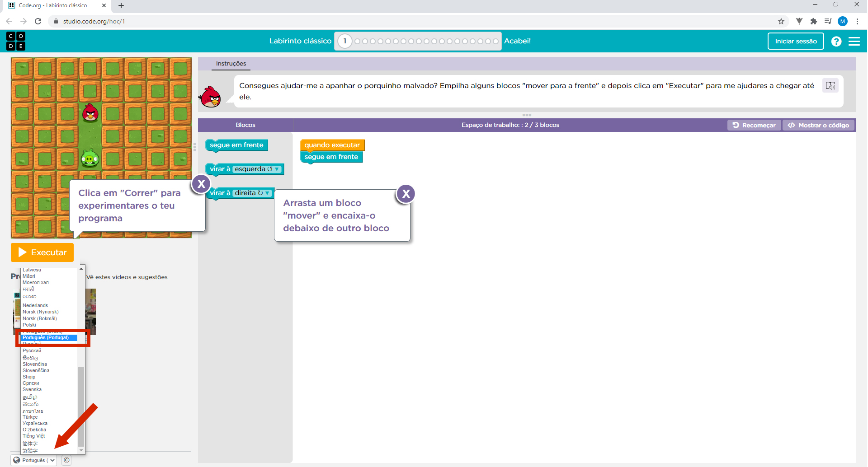
Task: Open the help question mark icon
Action: [x=836, y=42]
